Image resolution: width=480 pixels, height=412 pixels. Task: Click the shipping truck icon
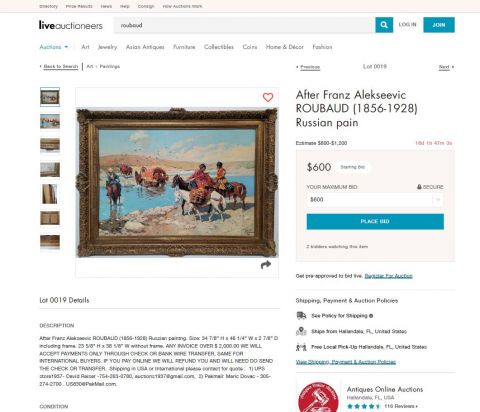tap(301, 315)
